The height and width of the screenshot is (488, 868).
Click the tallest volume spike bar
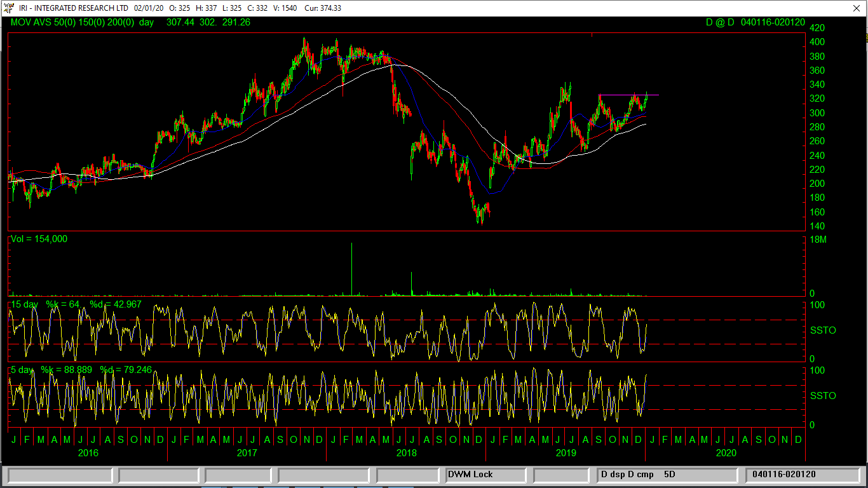pos(351,269)
